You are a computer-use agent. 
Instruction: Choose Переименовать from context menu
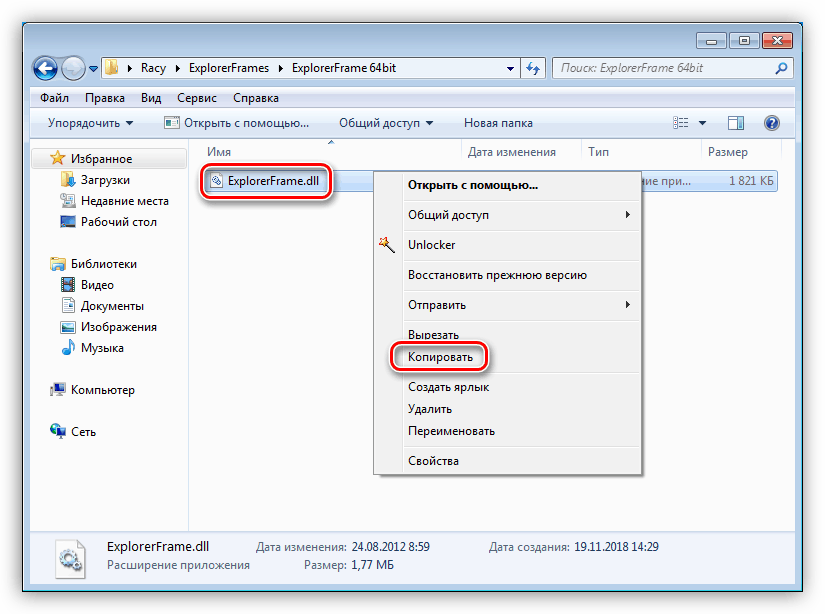[508, 431]
